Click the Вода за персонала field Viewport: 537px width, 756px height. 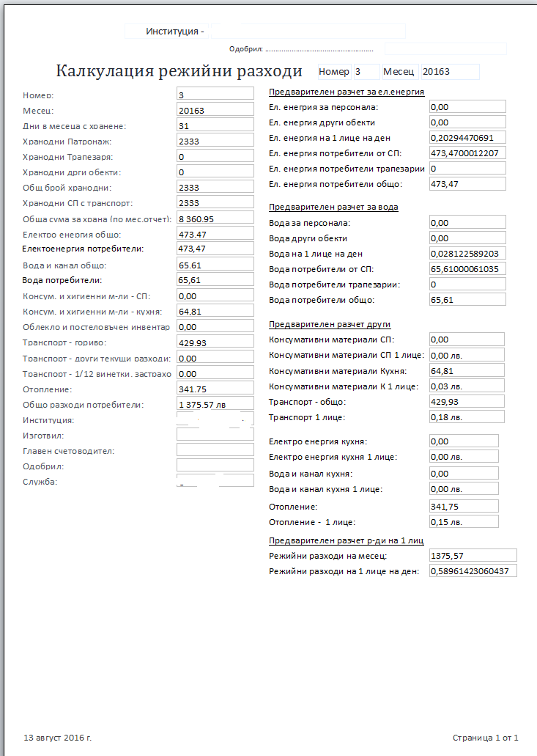coord(467,223)
